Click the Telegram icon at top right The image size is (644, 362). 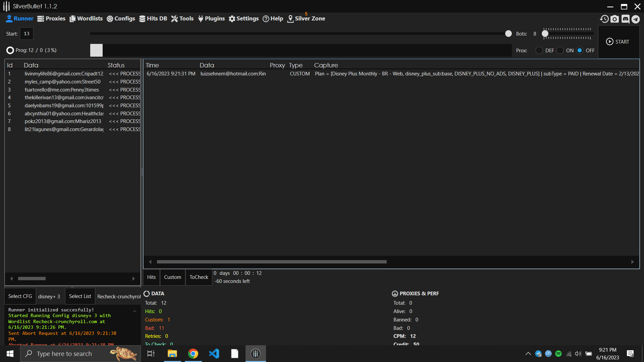click(636, 19)
